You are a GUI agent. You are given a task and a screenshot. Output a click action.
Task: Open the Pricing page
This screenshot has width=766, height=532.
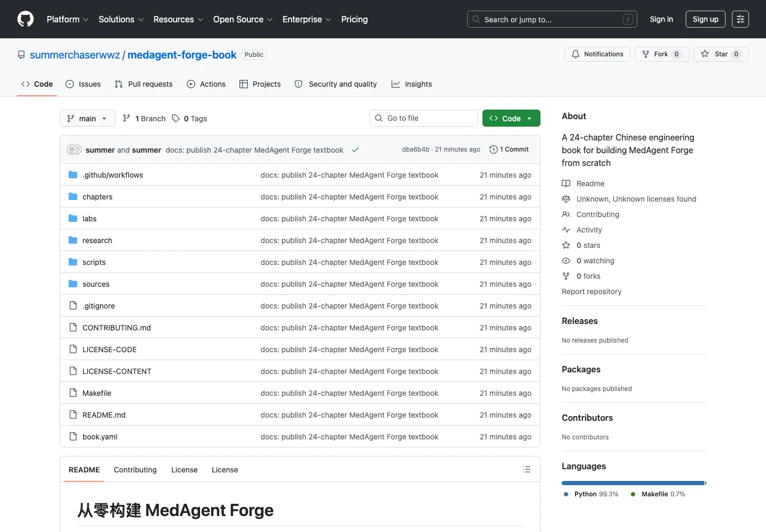pos(354,19)
